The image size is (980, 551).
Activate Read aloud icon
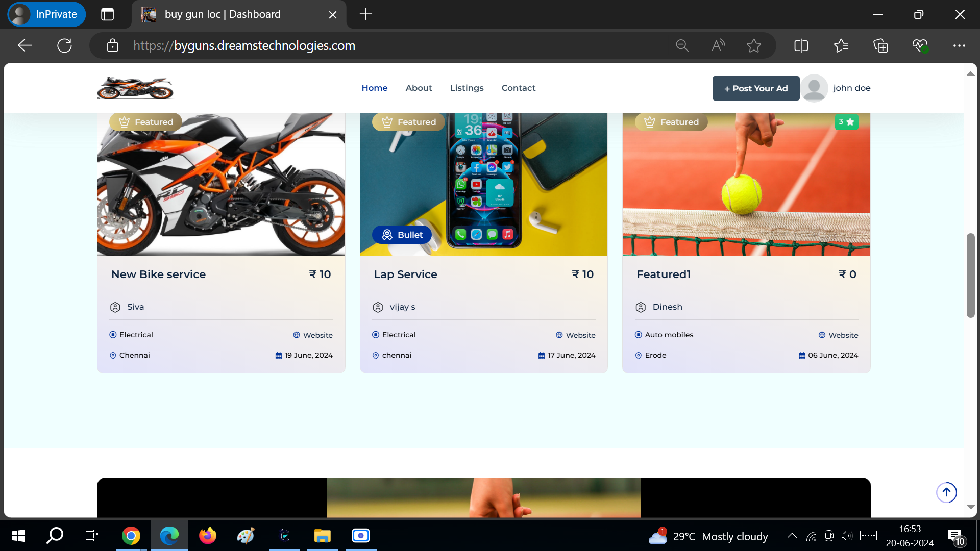pyautogui.click(x=718, y=45)
